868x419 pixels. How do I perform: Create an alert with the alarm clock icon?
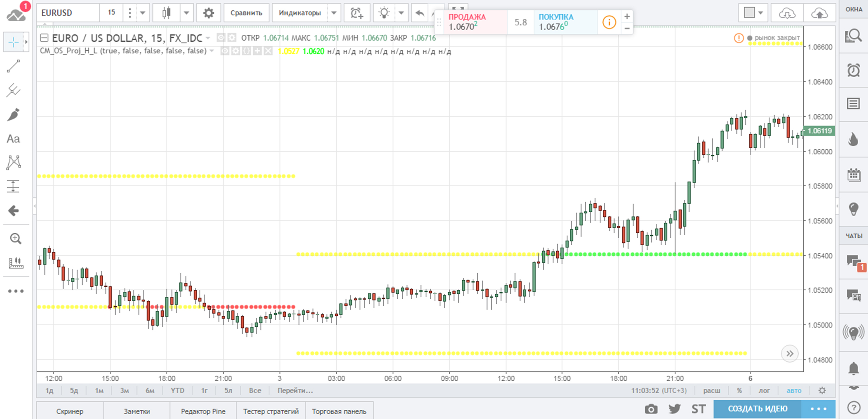coord(357,13)
